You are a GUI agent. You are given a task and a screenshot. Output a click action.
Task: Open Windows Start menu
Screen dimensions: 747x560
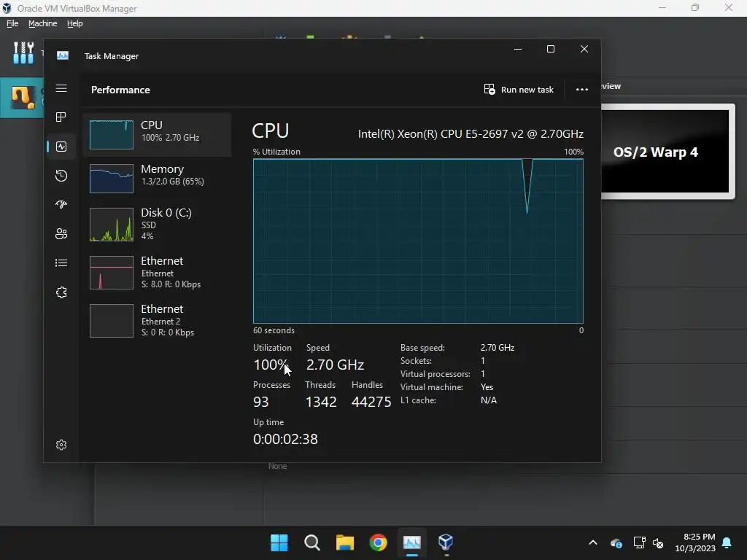point(279,542)
